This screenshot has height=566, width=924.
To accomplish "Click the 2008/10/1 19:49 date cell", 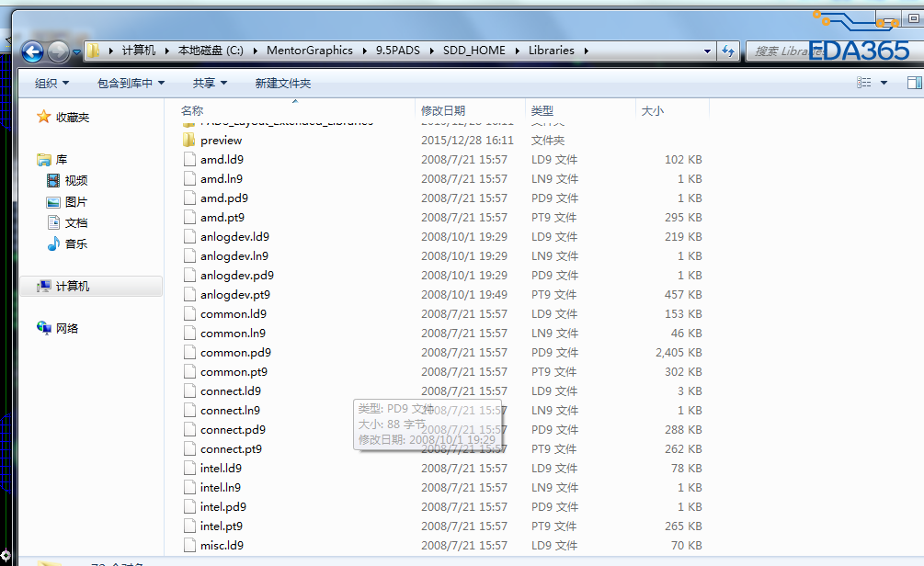I will point(463,294).
